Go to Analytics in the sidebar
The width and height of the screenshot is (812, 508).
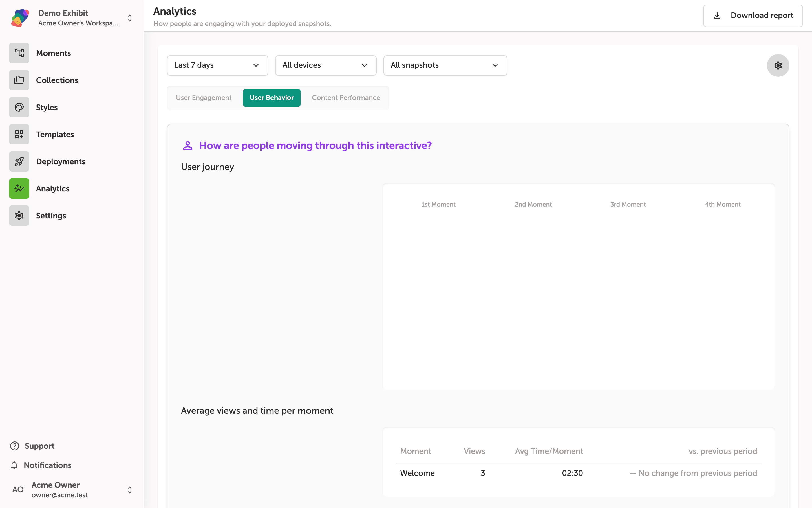tap(53, 189)
